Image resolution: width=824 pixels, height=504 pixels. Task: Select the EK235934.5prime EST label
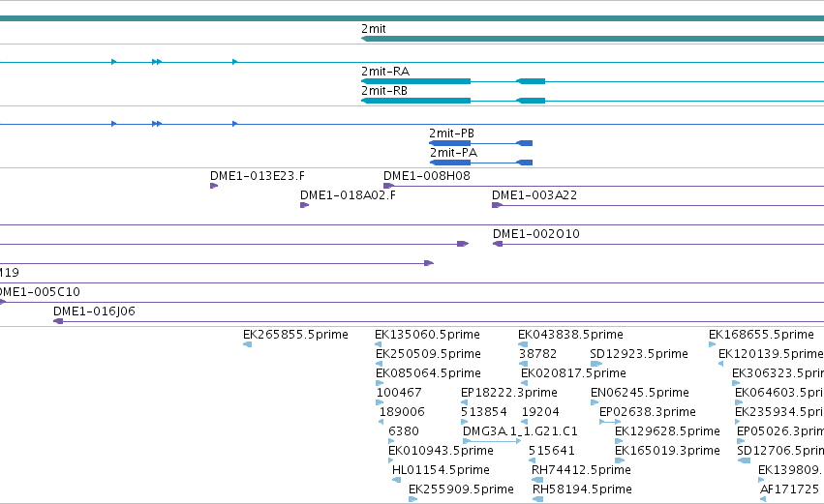[x=779, y=412]
